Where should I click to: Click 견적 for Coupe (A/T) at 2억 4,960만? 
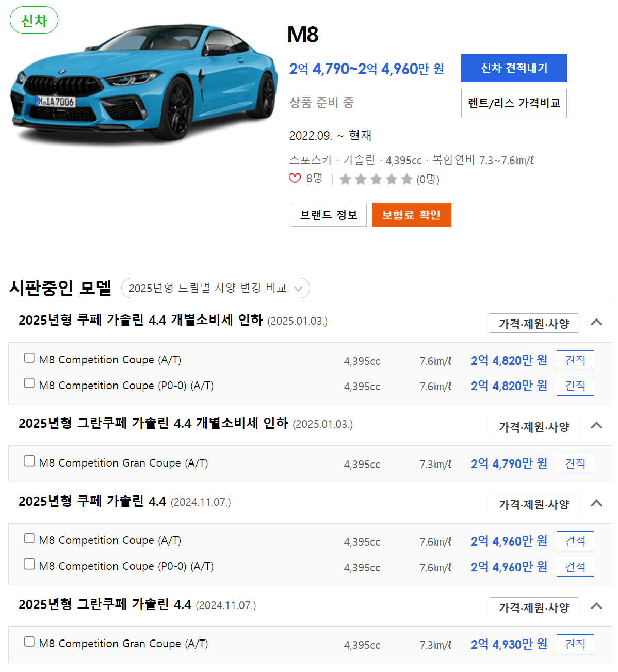575,541
